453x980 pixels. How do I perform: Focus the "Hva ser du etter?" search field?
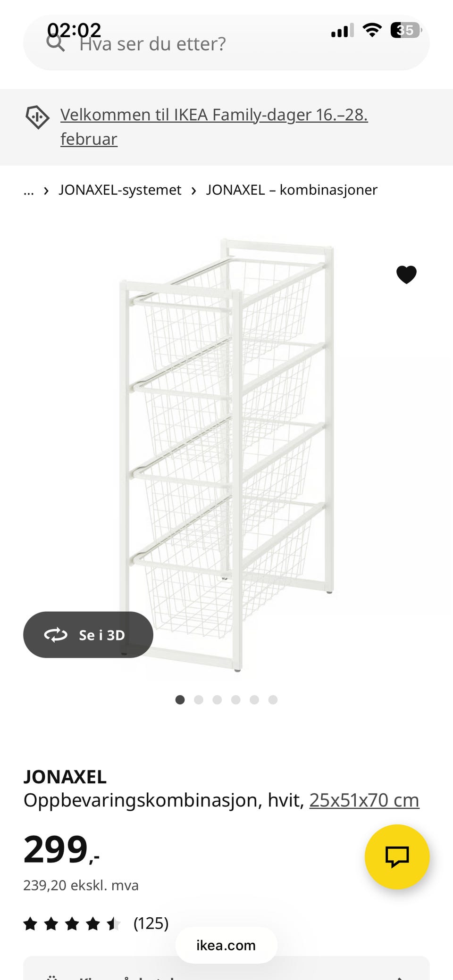(x=226, y=43)
